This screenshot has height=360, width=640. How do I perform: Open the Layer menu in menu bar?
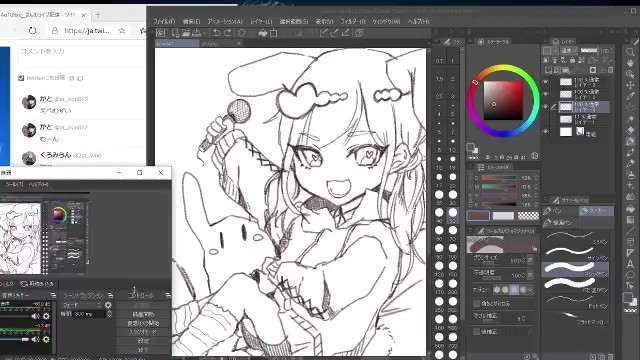click(261, 21)
